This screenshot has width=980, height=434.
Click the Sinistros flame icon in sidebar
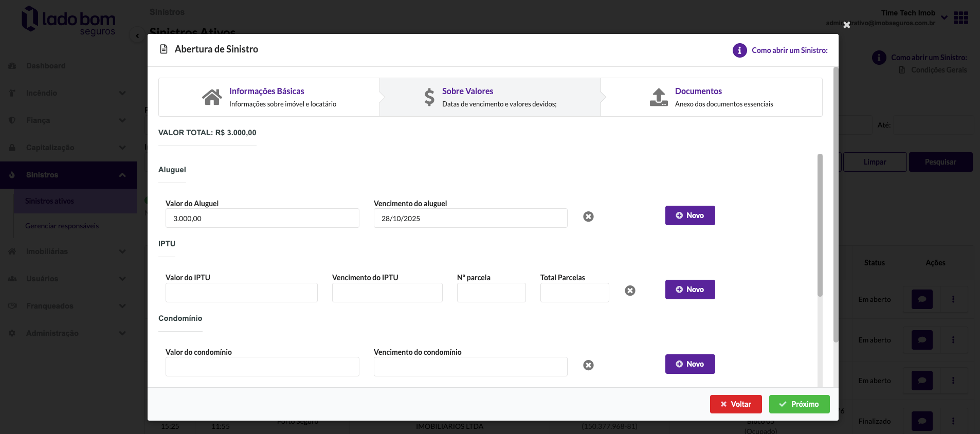tap(12, 175)
